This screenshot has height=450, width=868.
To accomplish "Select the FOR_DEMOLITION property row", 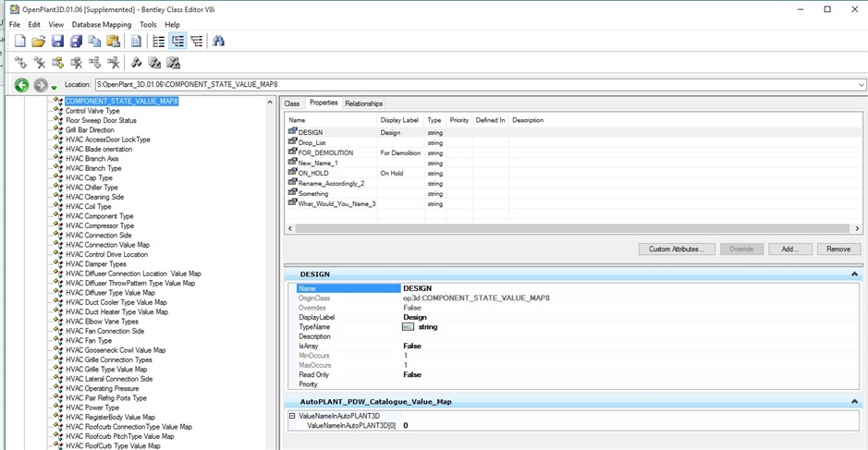I will coord(573,152).
